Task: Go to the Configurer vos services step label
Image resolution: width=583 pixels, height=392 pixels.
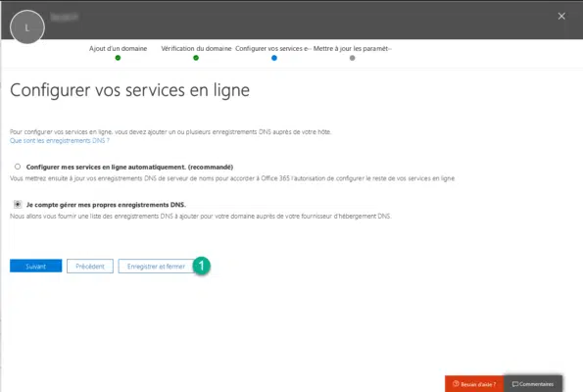Action: (273, 48)
